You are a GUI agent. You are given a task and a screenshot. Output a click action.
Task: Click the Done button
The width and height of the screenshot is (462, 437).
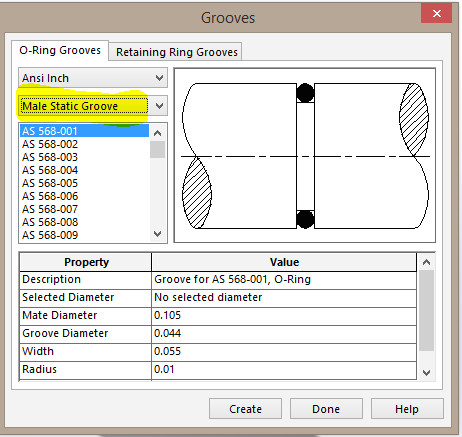click(326, 409)
